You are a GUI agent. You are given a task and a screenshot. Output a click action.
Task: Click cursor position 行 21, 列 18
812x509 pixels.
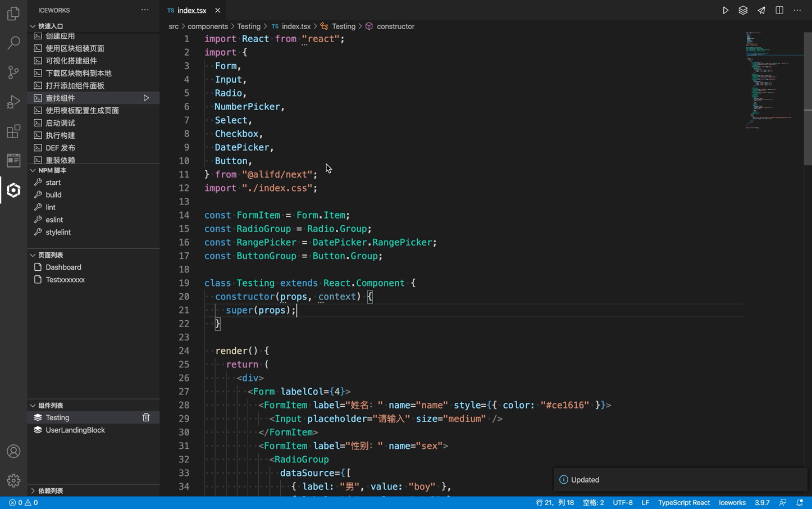555,503
